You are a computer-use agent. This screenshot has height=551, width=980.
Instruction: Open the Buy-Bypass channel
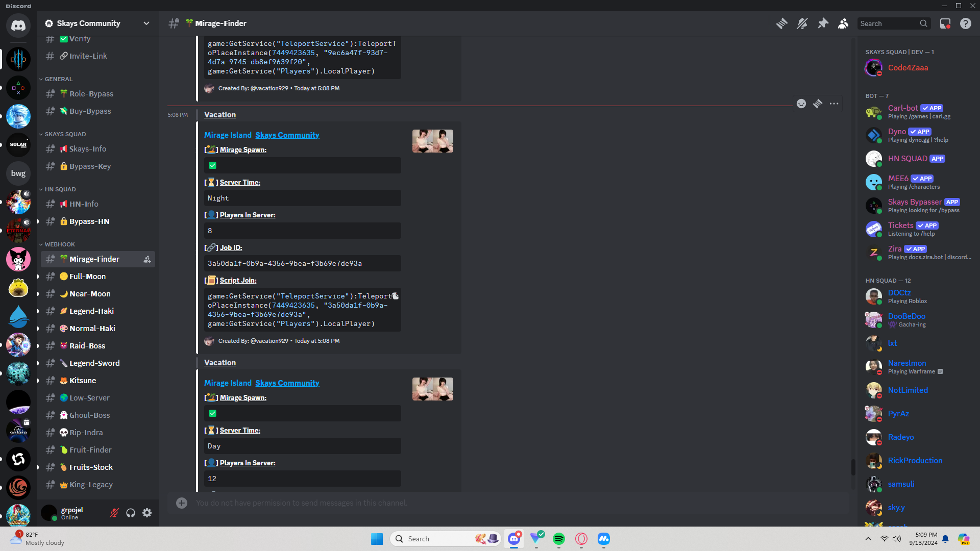click(98, 111)
